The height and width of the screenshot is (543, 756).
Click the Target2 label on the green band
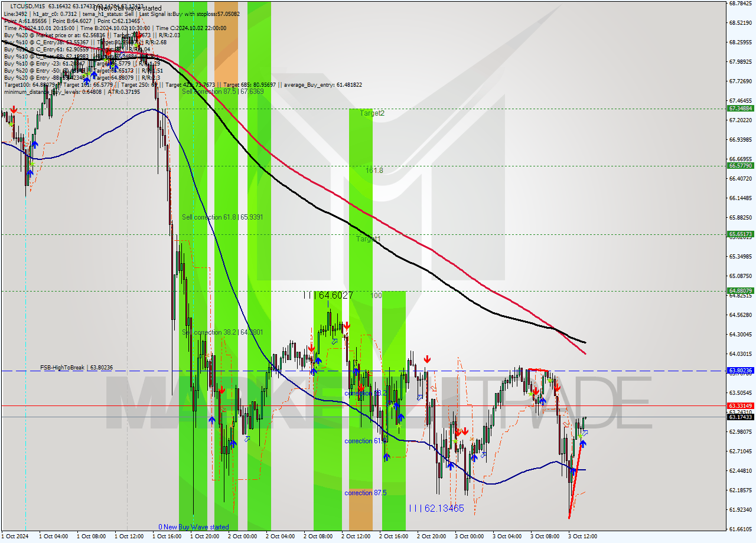(x=372, y=113)
